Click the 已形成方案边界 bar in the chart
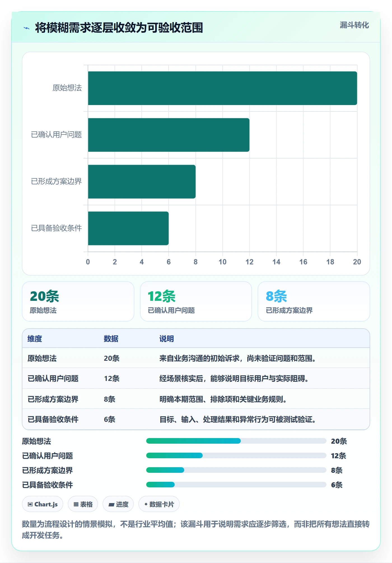392x563 pixels. coord(142,182)
